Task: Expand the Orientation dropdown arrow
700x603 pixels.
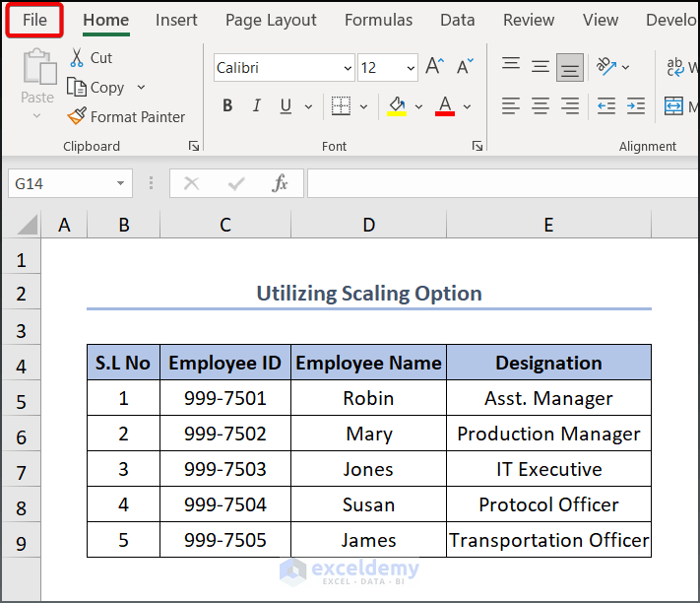Action: coord(625,67)
